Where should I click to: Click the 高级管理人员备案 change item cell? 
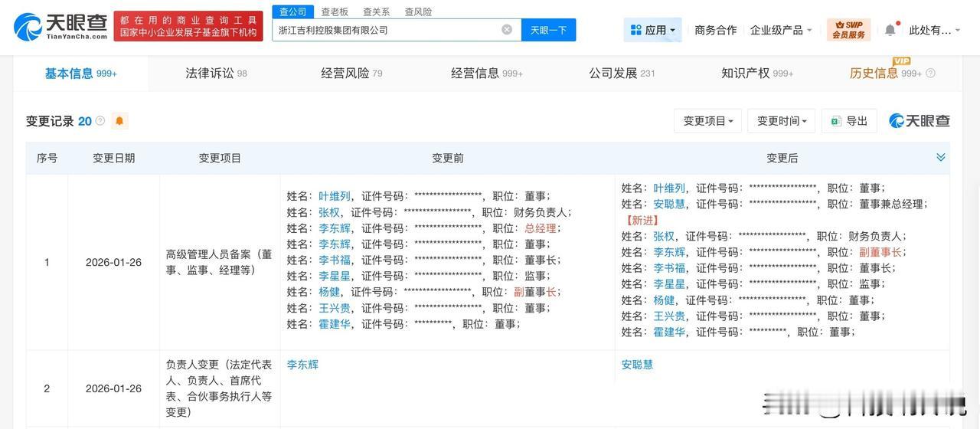[220, 262]
